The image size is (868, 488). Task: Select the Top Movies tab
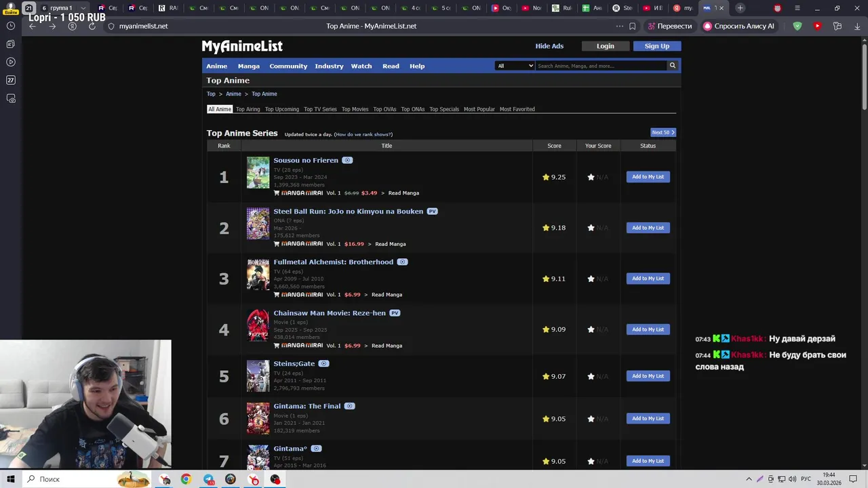[x=355, y=109]
